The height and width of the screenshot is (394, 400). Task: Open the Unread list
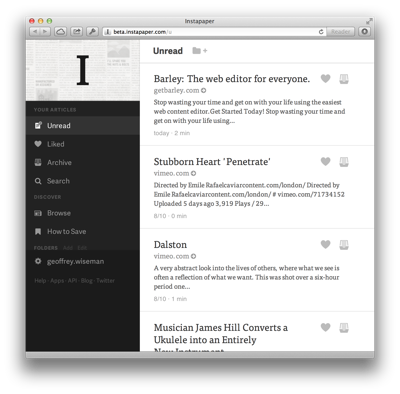83,126
